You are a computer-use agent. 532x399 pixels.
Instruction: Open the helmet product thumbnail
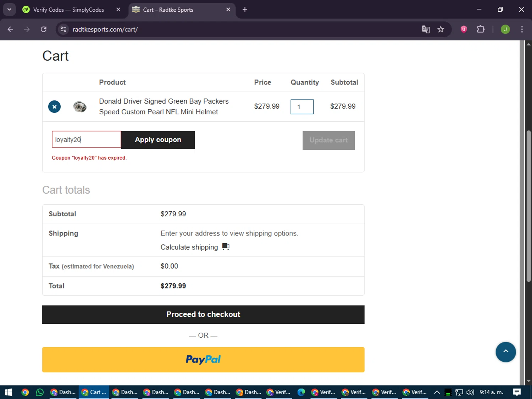coord(80,106)
